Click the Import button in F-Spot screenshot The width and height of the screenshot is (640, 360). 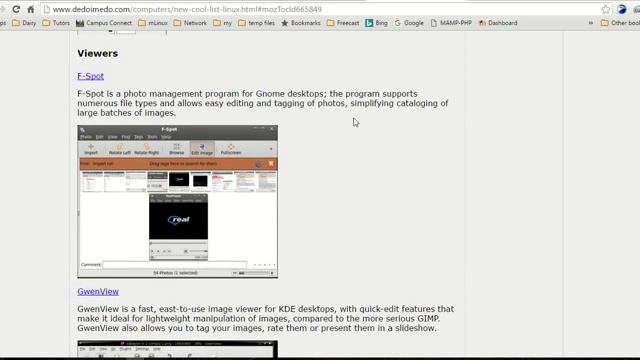pos(91,149)
